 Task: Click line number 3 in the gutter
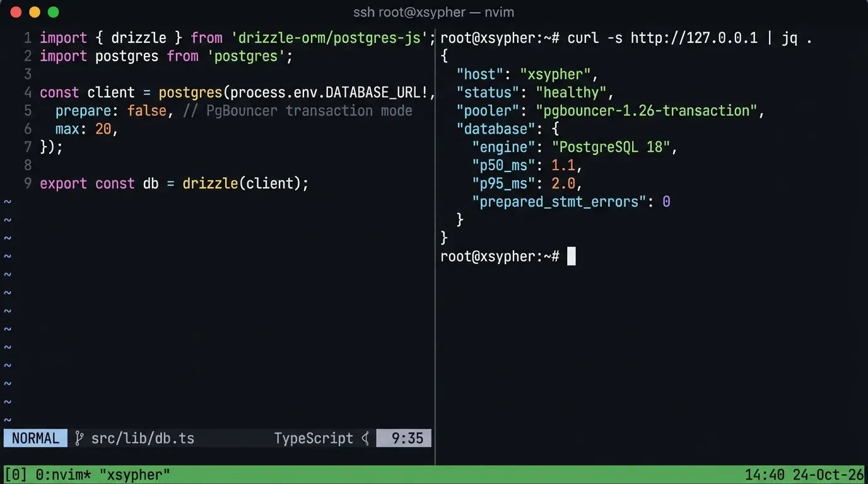click(x=28, y=74)
